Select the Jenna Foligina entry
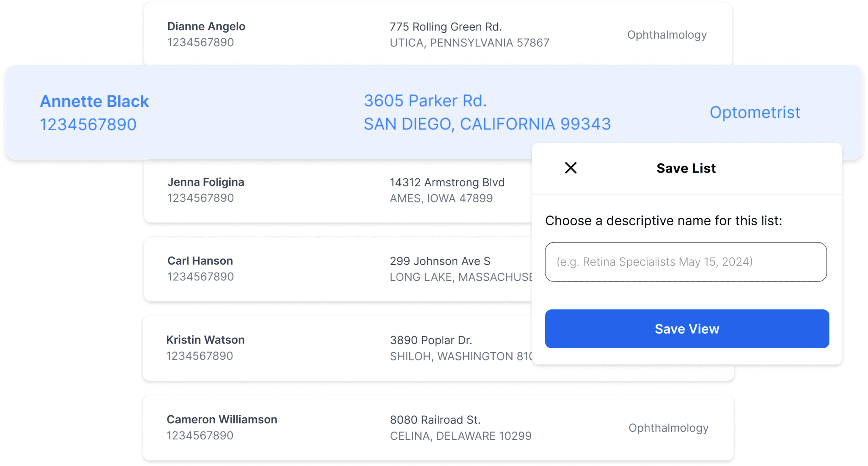The image size is (868, 466). (x=206, y=182)
